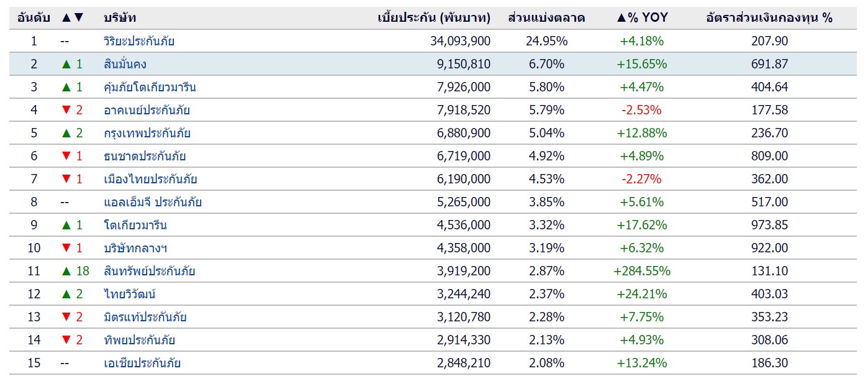This screenshot has height=376, width=868.
Task: Sort by เบี้ยประกัน (พันบาท) column header
Action: 434,18
